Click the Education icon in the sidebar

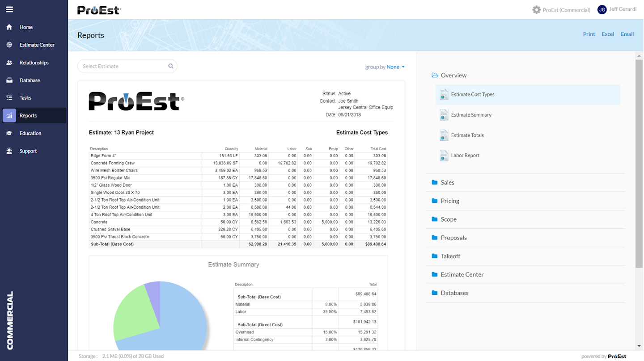pos(9,133)
